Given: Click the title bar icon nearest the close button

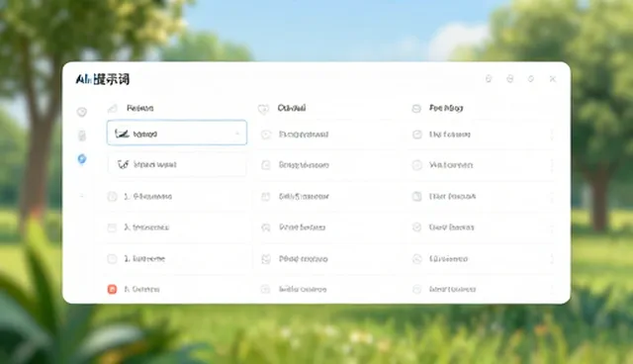Looking at the screenshot, I should coord(531,79).
